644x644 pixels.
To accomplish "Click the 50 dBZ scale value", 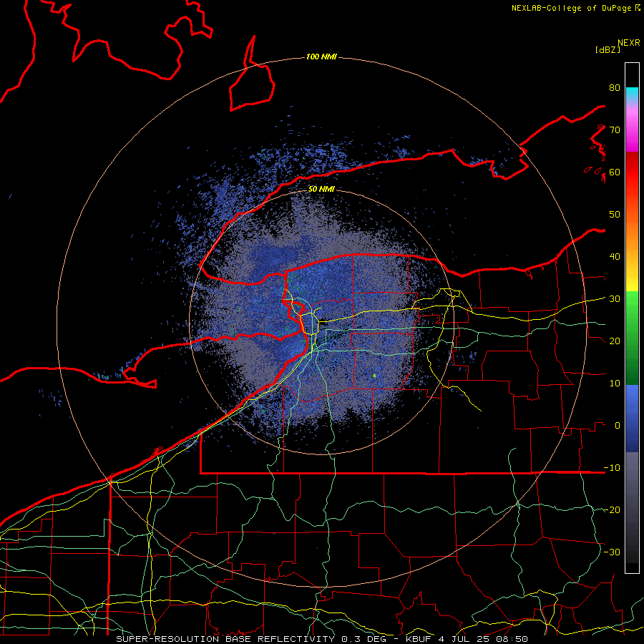I will (x=615, y=215).
